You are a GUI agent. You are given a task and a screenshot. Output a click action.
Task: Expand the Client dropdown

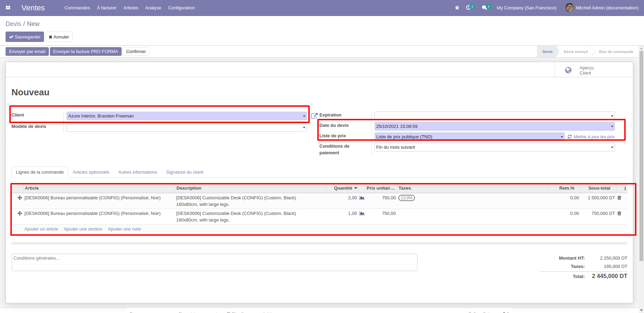tap(304, 116)
